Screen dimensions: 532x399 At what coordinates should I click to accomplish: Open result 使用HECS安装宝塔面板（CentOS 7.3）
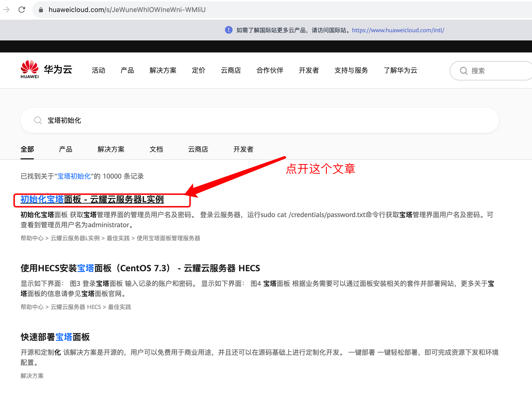[140, 268]
